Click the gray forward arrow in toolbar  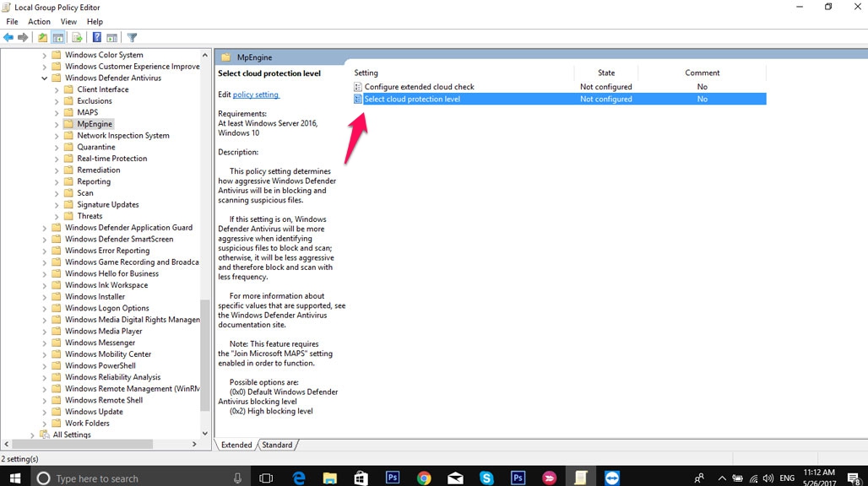23,38
